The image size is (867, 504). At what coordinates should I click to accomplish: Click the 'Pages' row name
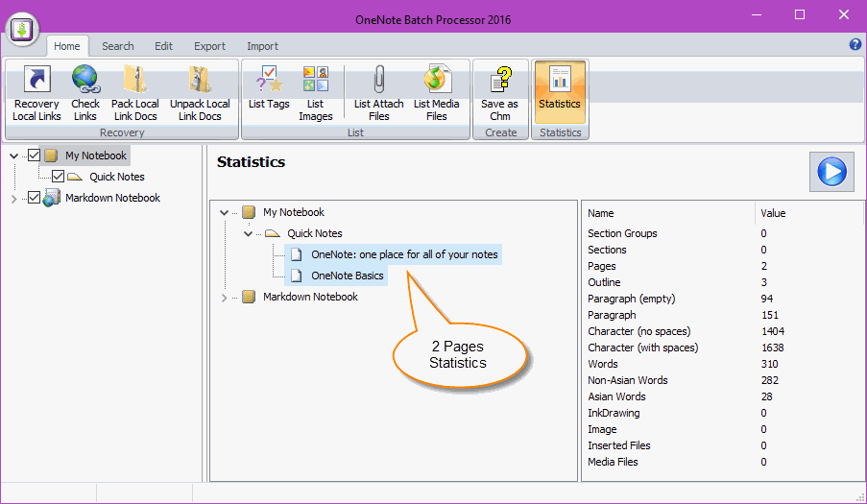pos(602,266)
